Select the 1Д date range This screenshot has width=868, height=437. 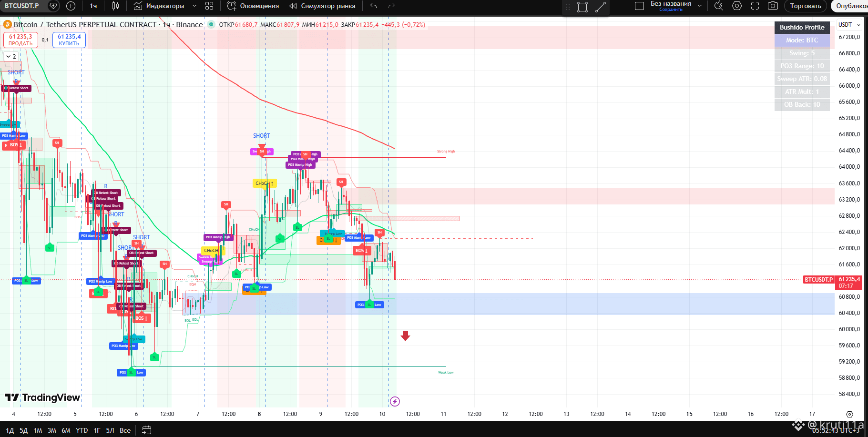pos(10,430)
